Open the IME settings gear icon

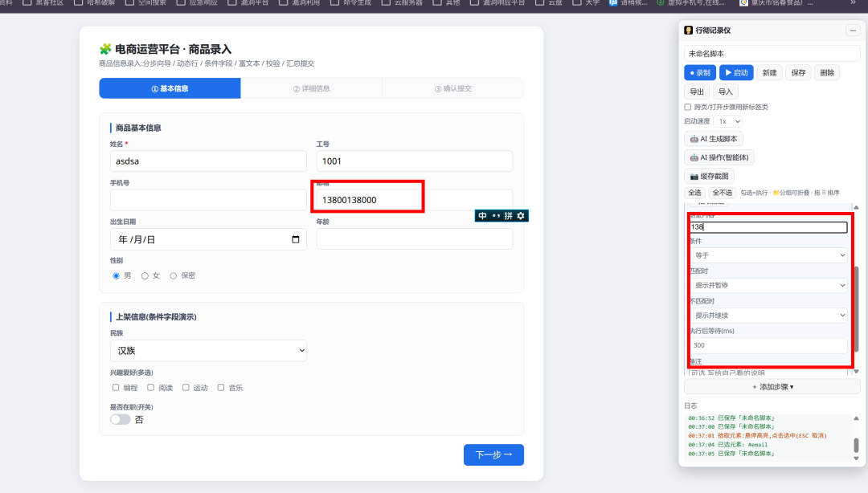pos(521,216)
